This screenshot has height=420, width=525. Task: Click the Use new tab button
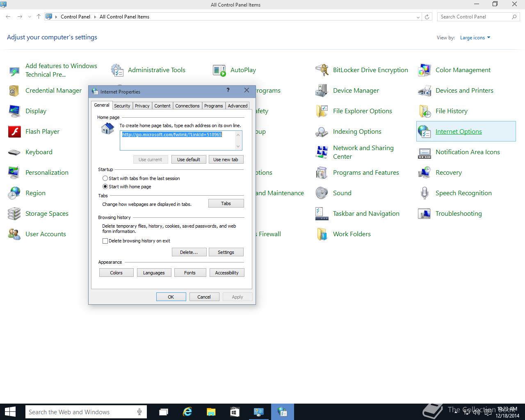point(226,160)
